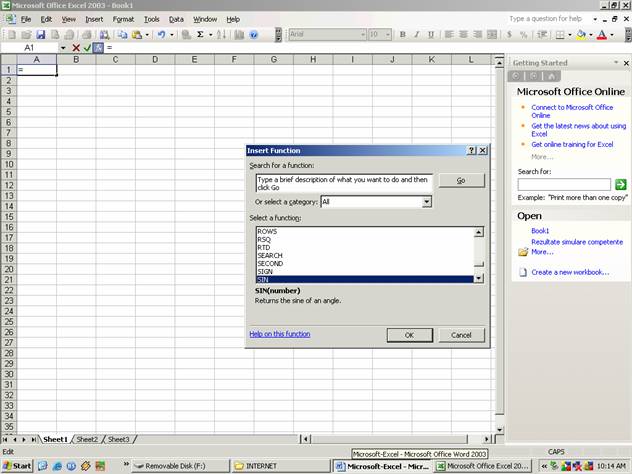
Task: Open the AutoSum functions dropdown arrow
Action: tap(210, 35)
